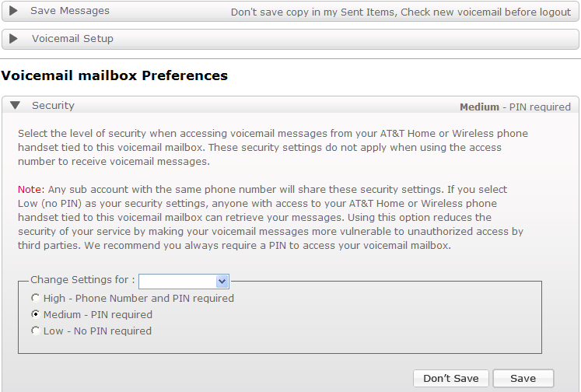Collapse the Security section triangle icon

pos(14,106)
